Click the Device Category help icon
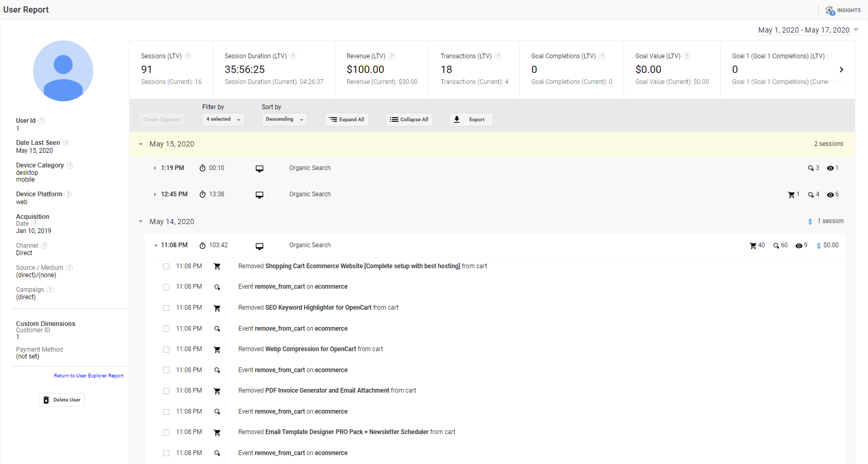 click(x=70, y=165)
